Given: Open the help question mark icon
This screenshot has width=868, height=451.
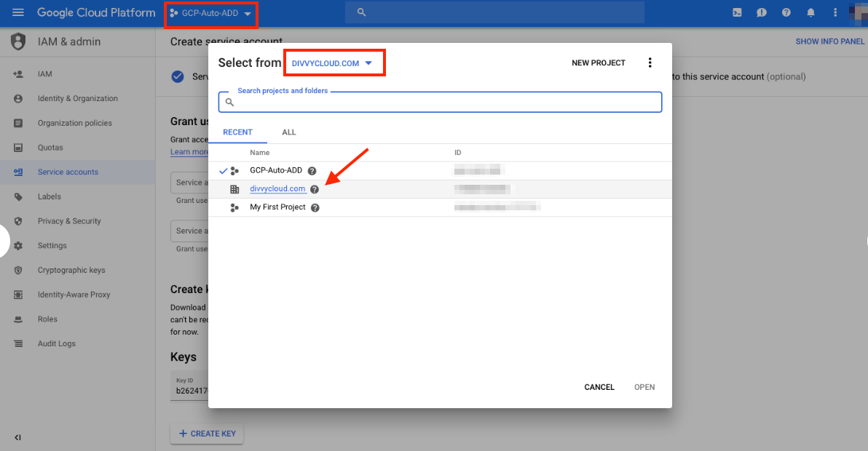Looking at the screenshot, I should [786, 12].
